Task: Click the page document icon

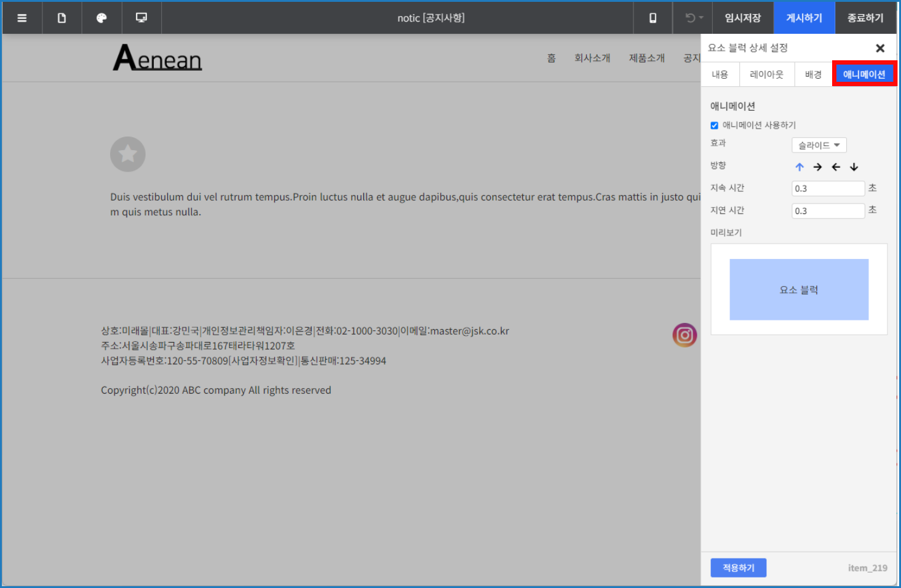Action: [x=62, y=18]
